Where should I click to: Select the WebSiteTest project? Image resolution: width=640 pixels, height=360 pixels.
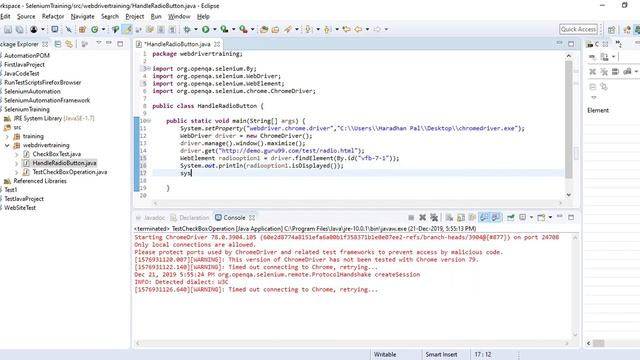tap(20, 208)
